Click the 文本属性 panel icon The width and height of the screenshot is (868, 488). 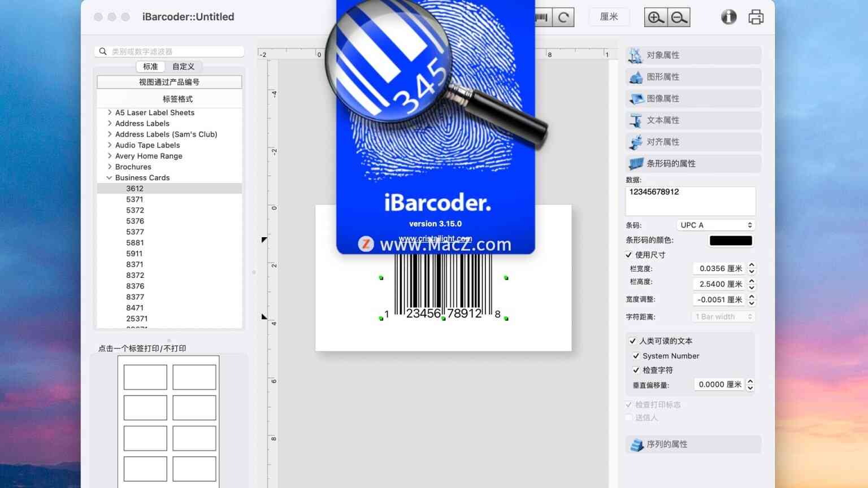[x=636, y=120]
